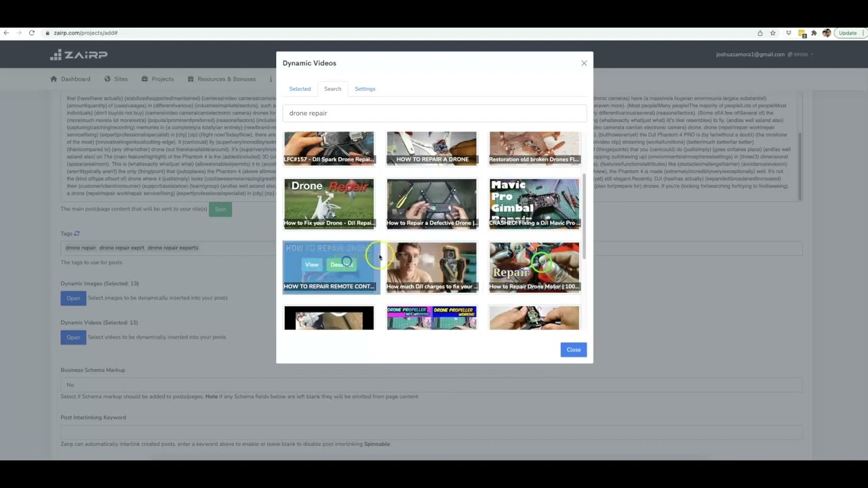Viewport: 868px width, 488px height.
Task: Open the browser extensions puzzle icon
Action: [x=814, y=33]
